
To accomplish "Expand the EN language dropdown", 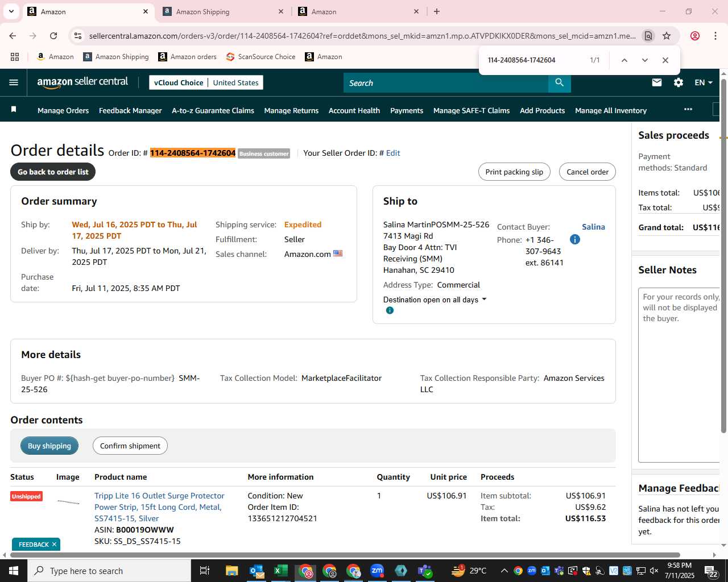I will pyautogui.click(x=704, y=82).
